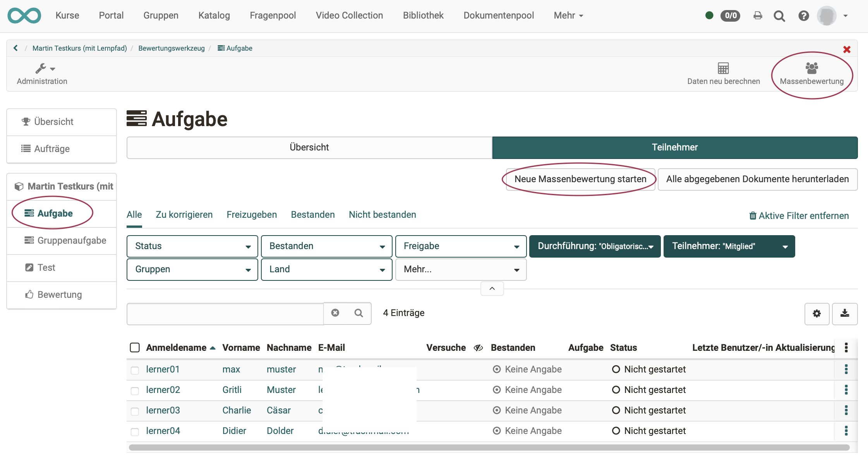
Task: Check the box for lerner02
Action: click(x=135, y=391)
